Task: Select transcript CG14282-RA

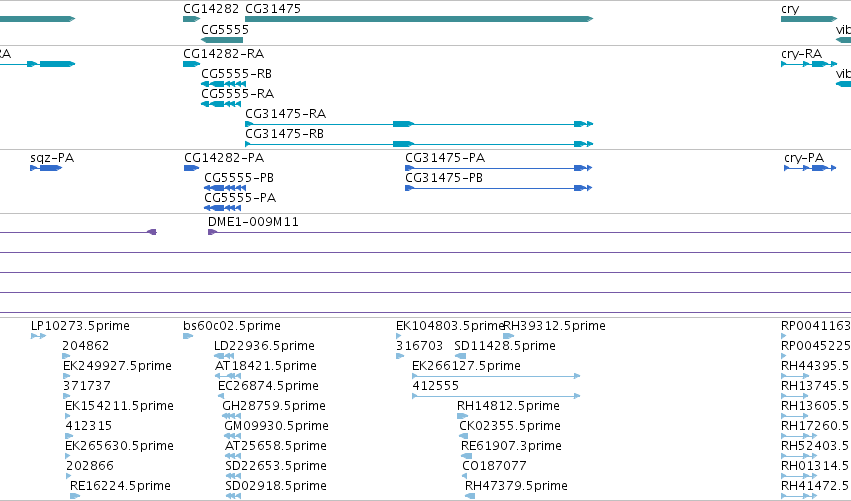Action: tap(192, 64)
